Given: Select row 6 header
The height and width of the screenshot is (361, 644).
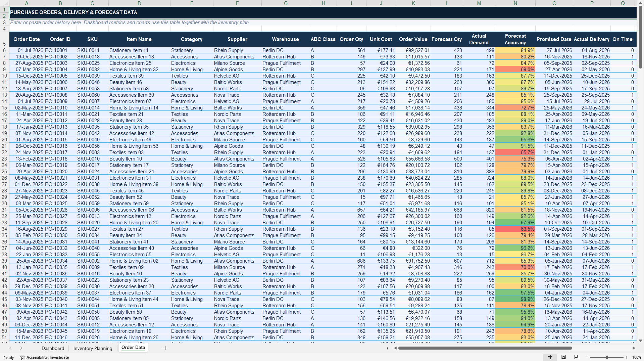Looking at the screenshot, I should click(x=4, y=50).
